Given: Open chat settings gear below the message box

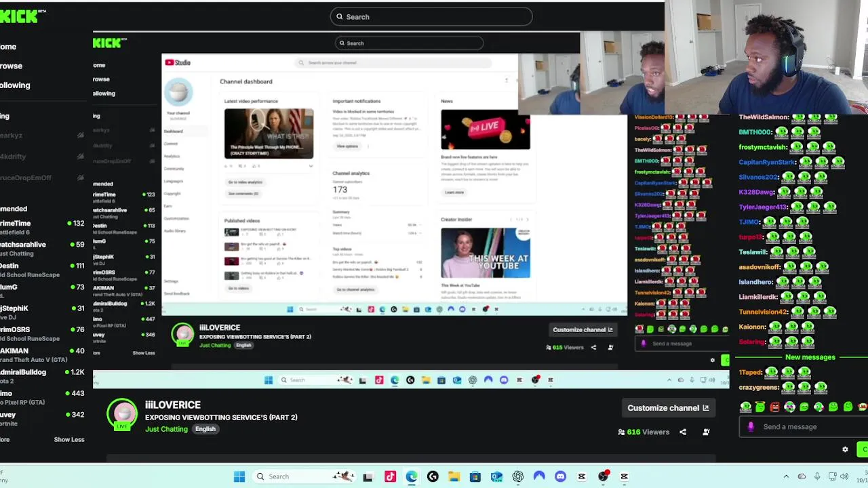Looking at the screenshot, I should pyautogui.click(x=845, y=449).
